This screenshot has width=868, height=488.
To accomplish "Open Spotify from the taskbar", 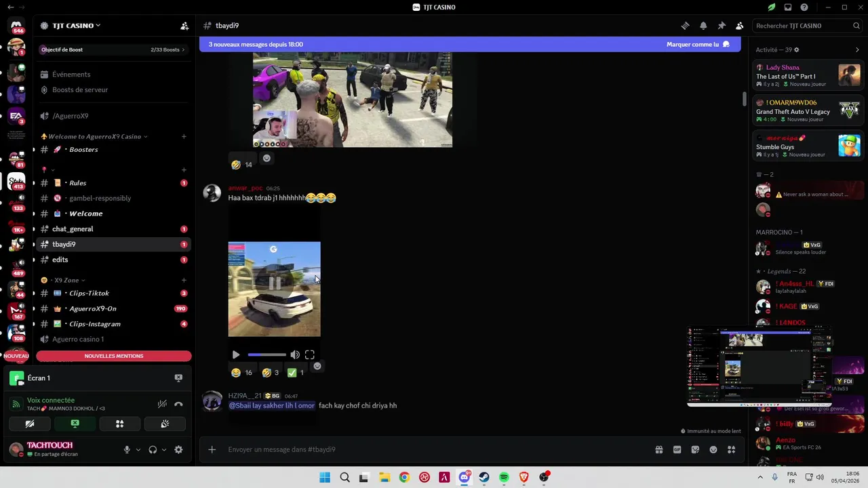I will point(504,477).
